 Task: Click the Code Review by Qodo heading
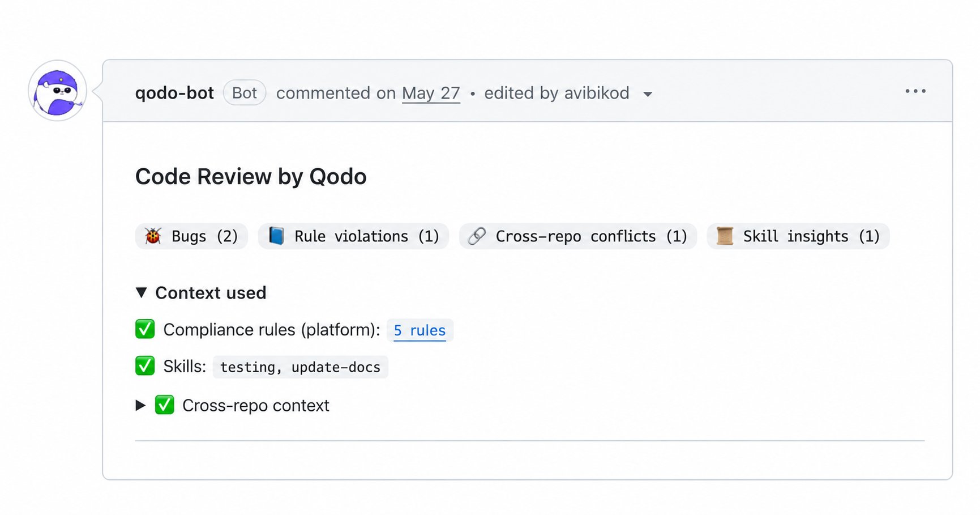pos(251,177)
